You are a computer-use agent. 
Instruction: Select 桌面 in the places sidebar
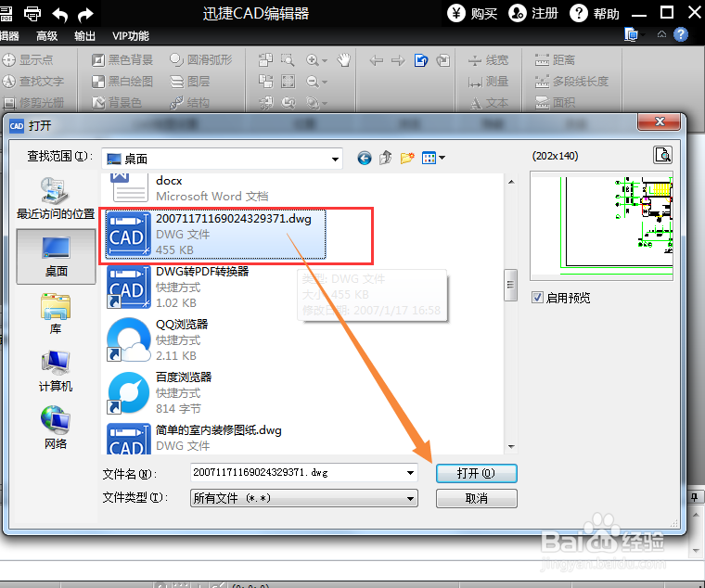click(x=57, y=257)
